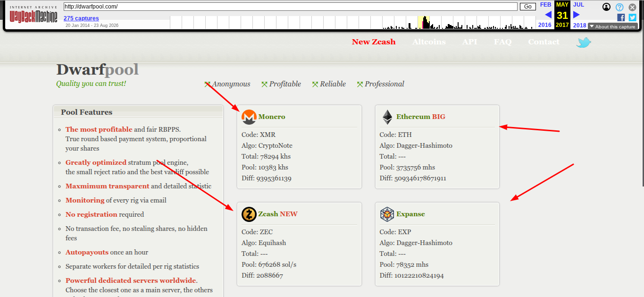Click 'Pool: 78352 mhs' value
The image size is (644, 297).
(404, 264)
